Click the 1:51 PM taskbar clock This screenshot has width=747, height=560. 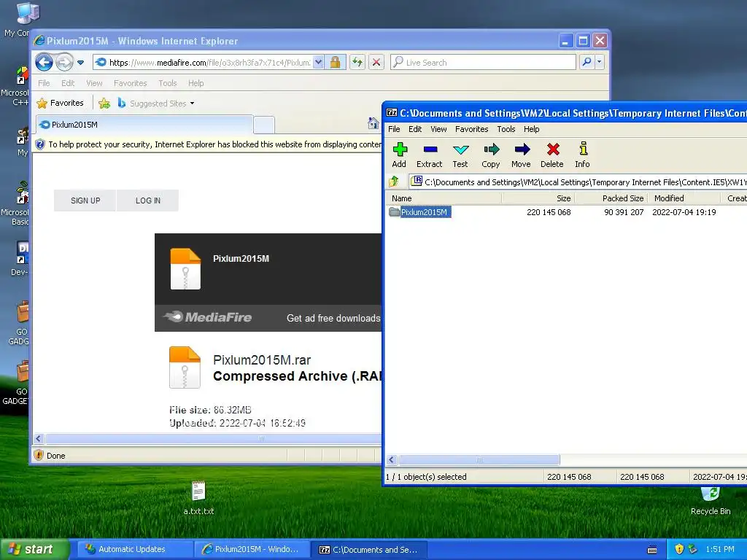720,549
